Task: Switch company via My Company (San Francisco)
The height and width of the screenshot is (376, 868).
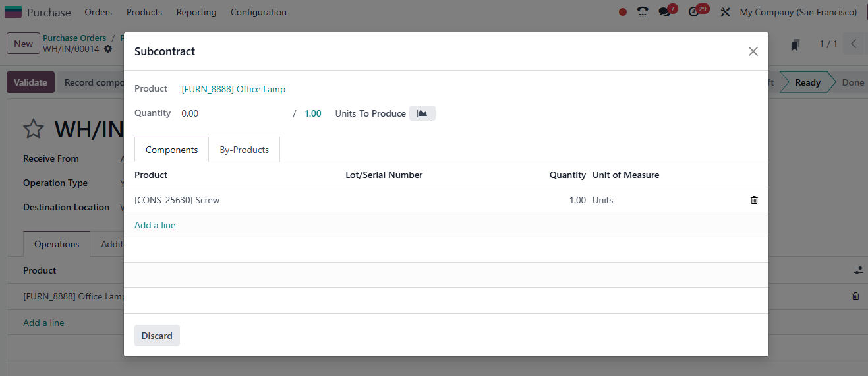Action: pos(798,12)
